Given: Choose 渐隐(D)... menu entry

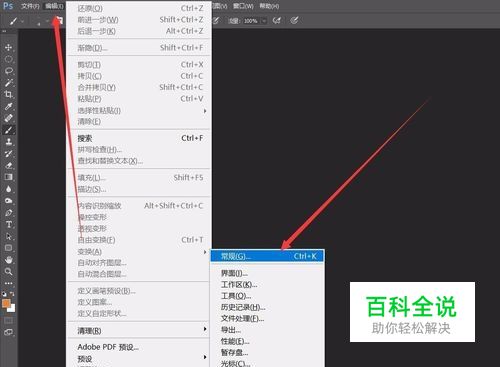Looking at the screenshot, I should pos(139,48).
